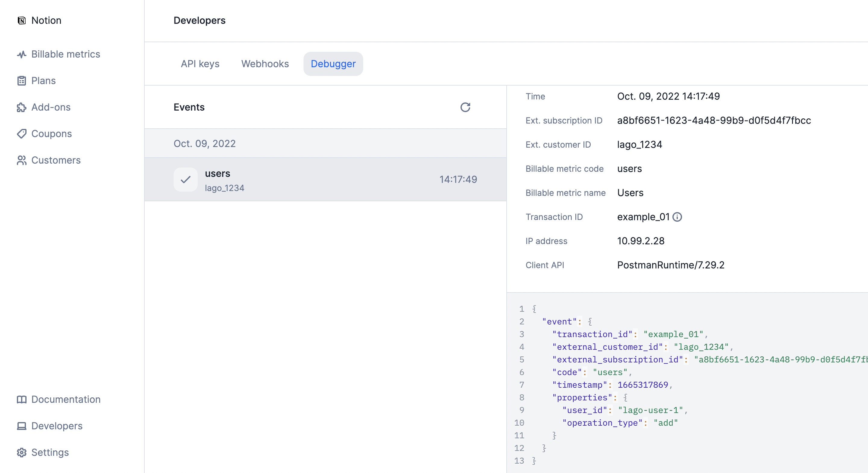The image size is (868, 473).
Task: Open Developers in the sidebar
Action: [57, 426]
